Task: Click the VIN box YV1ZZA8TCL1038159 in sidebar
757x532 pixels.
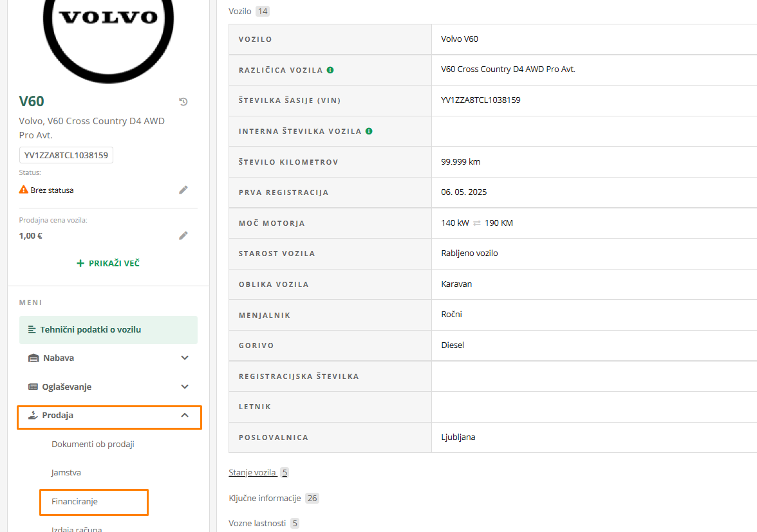Action: (66, 155)
